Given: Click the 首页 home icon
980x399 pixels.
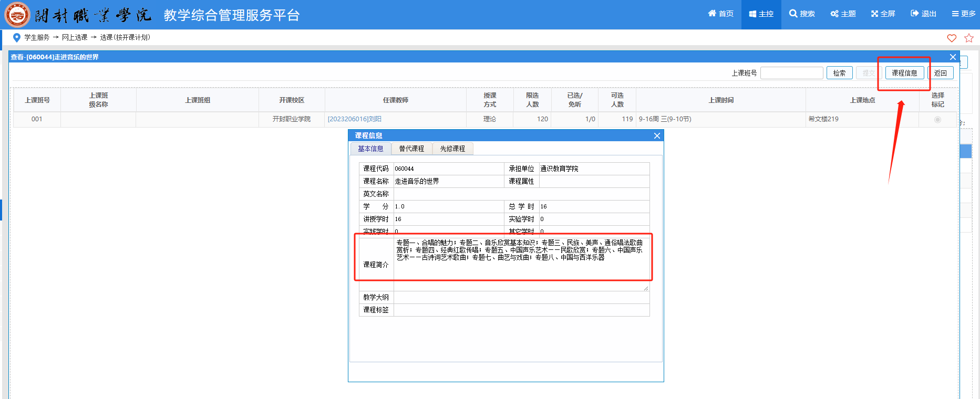Looking at the screenshot, I should click(713, 14).
